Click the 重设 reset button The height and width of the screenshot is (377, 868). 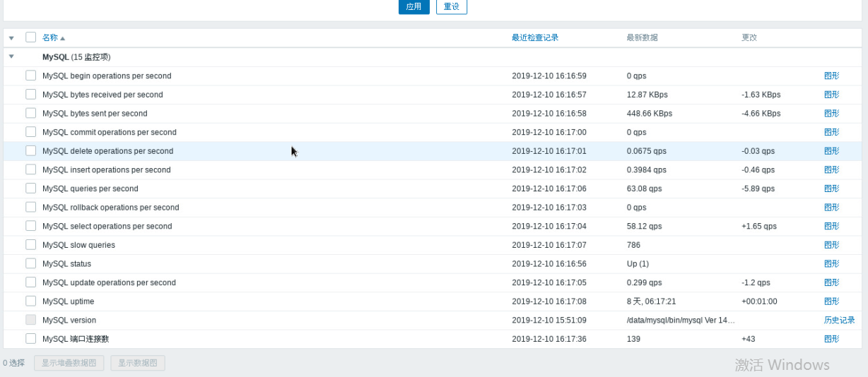coord(451,6)
